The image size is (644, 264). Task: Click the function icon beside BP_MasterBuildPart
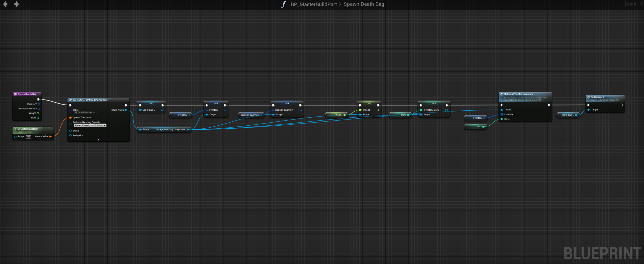[x=284, y=4]
